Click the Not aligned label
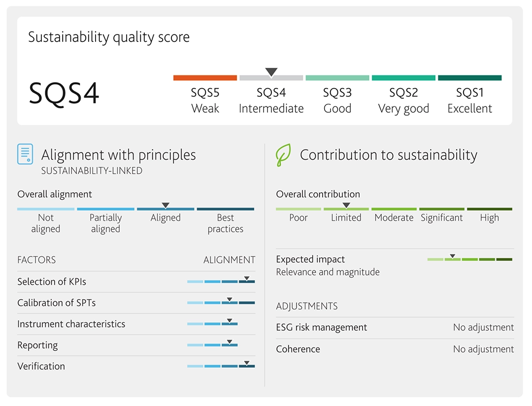 (x=46, y=223)
